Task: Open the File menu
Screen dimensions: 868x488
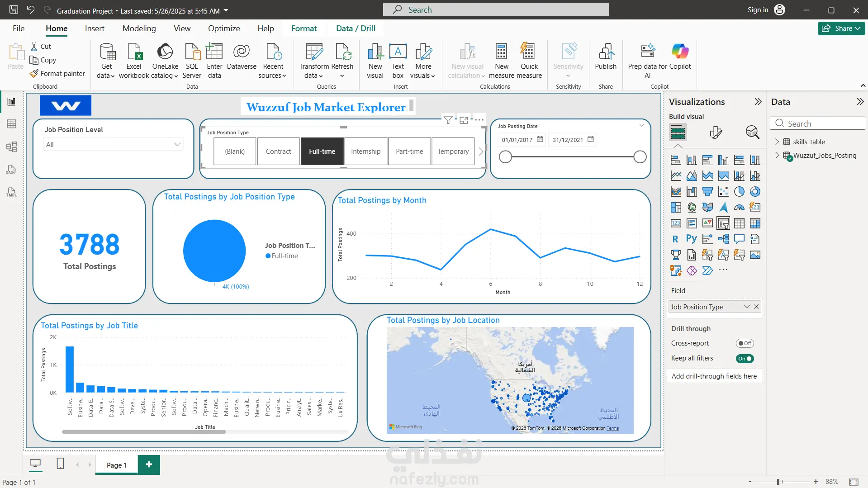Action: (19, 28)
